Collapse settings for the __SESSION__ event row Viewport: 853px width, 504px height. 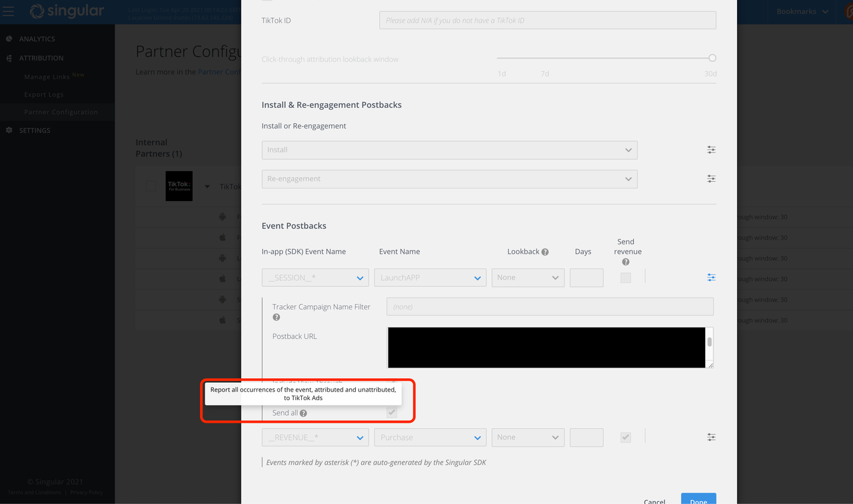click(x=711, y=278)
